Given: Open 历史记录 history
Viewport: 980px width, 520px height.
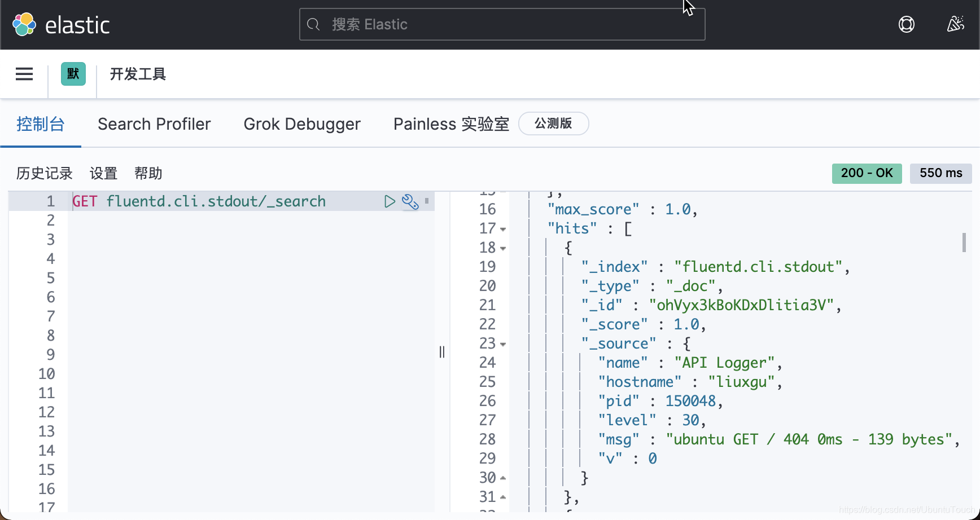Looking at the screenshot, I should pyautogui.click(x=45, y=173).
